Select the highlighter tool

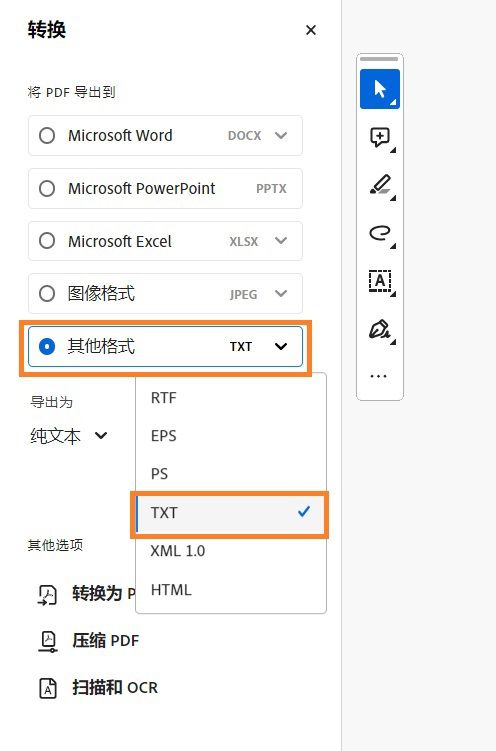(x=380, y=185)
